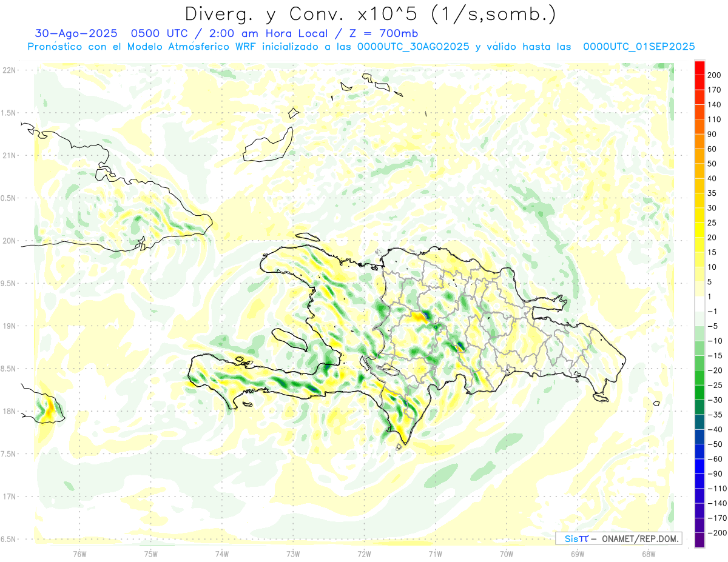Click the '7.5N' latitude tick label

pyautogui.click(x=8, y=454)
